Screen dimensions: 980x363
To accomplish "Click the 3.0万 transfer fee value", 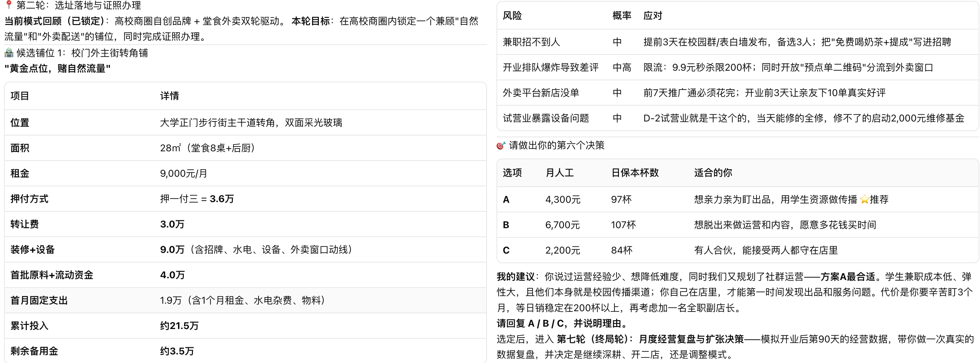I will [x=172, y=224].
